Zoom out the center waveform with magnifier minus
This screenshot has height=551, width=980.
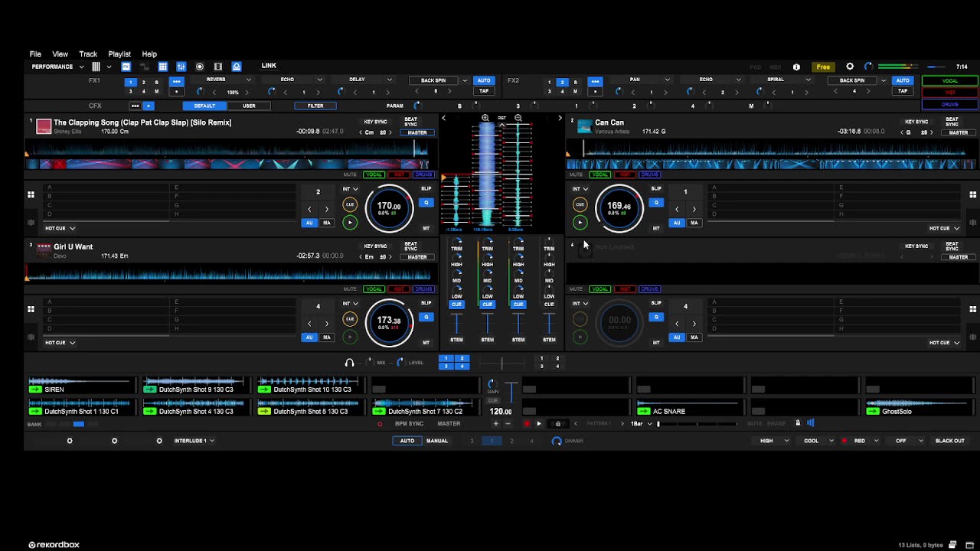click(518, 118)
